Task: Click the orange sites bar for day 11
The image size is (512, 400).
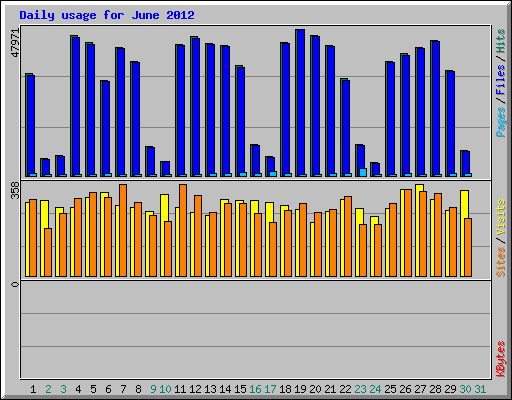Action: pyautogui.click(x=183, y=230)
